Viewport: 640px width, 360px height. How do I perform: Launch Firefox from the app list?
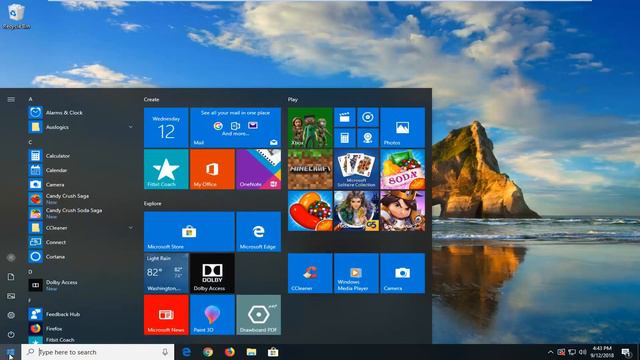pyautogui.click(x=82, y=328)
